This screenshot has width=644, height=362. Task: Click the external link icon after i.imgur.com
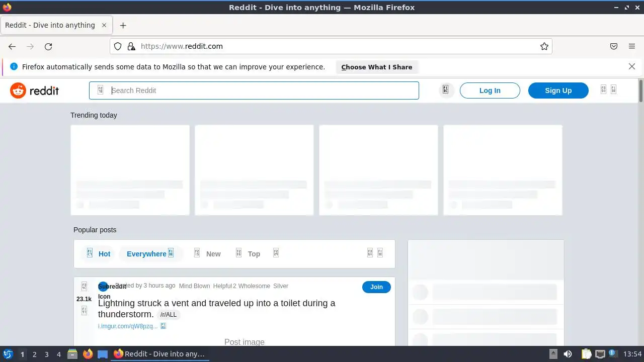click(163, 326)
